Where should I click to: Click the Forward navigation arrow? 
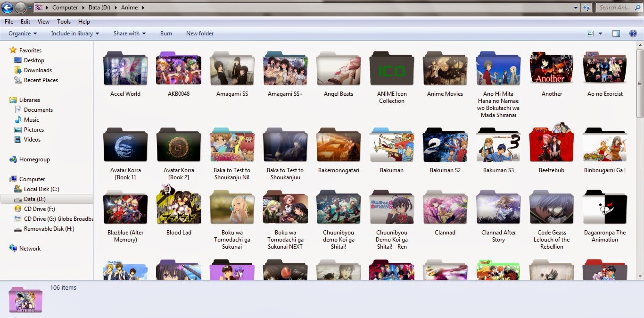coord(20,8)
